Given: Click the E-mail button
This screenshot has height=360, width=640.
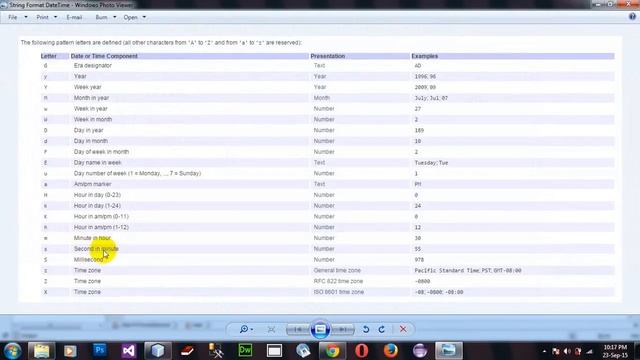Looking at the screenshot, I should click(74, 18).
